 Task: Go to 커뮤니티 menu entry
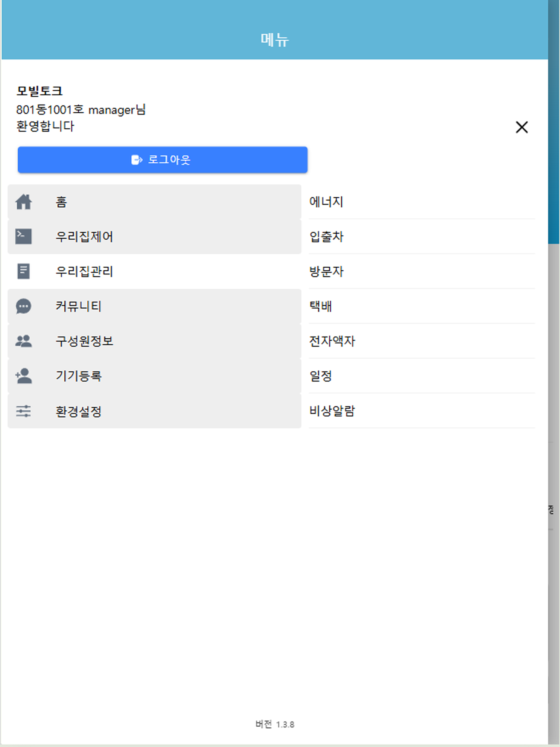pos(154,306)
